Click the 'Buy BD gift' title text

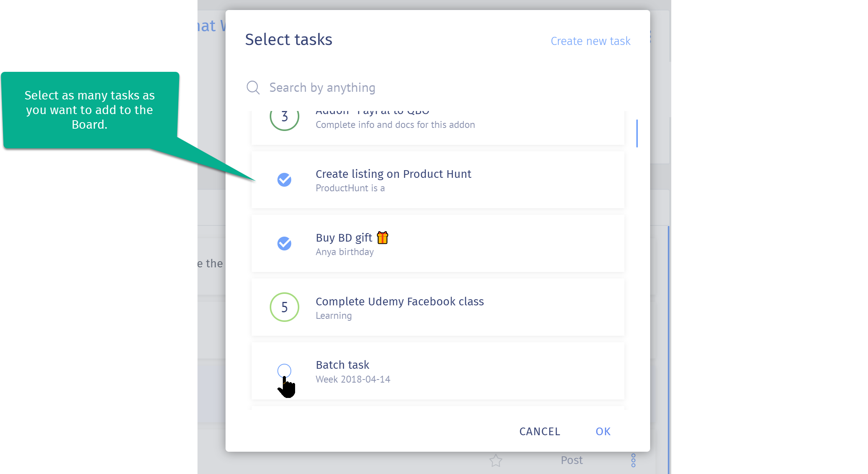click(x=344, y=238)
